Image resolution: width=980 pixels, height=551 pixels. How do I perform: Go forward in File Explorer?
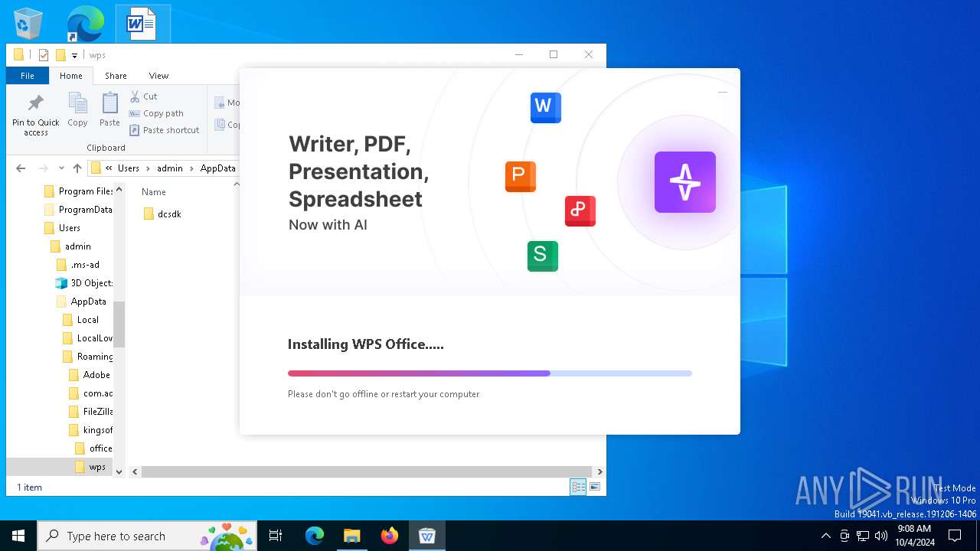(x=44, y=168)
